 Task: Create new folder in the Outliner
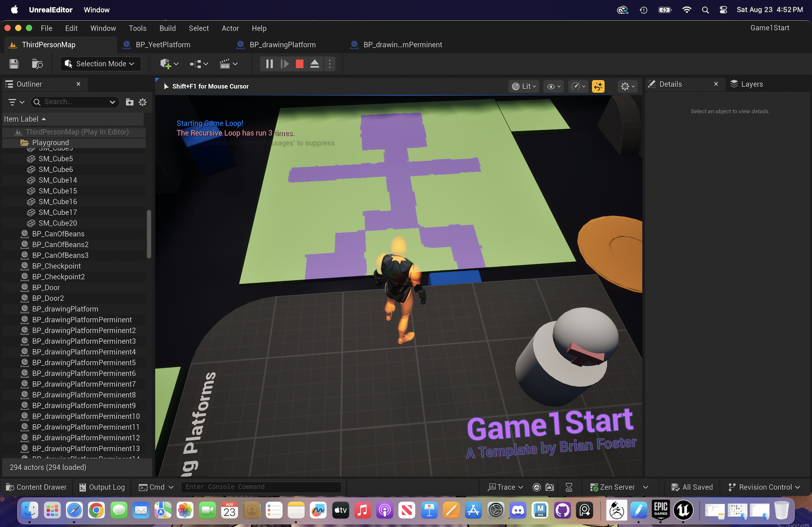point(129,102)
